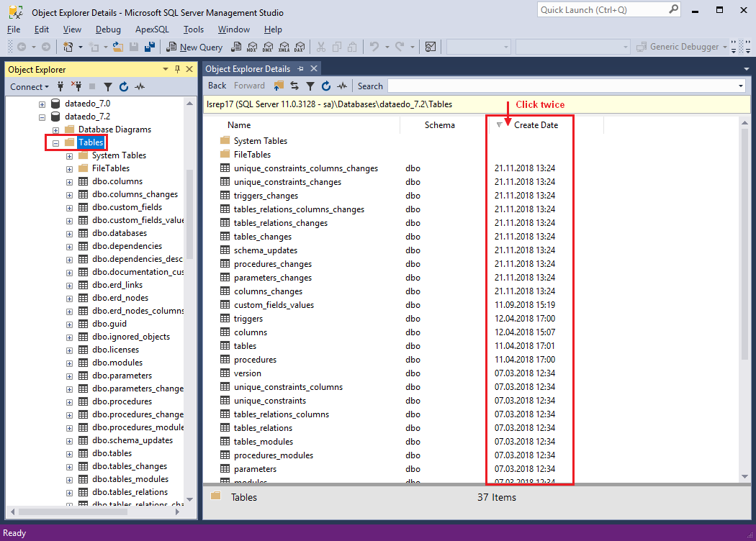This screenshot has height=541, width=756.
Task: Click Connect Object Explorer plug icon
Action: click(x=61, y=87)
